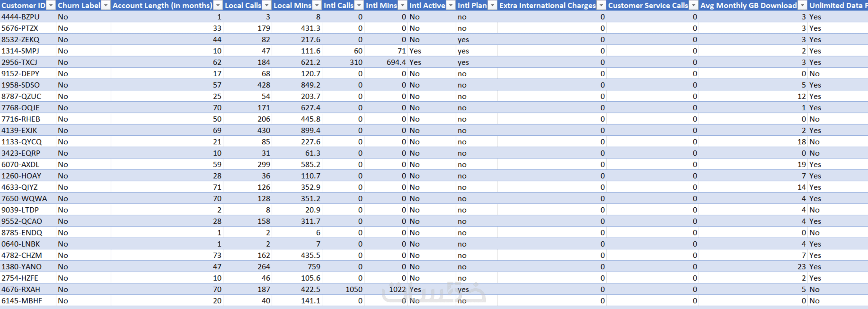The height and width of the screenshot is (309, 868).
Task: Select cell with customer ID 6145-MBHF
Action: coord(28,301)
